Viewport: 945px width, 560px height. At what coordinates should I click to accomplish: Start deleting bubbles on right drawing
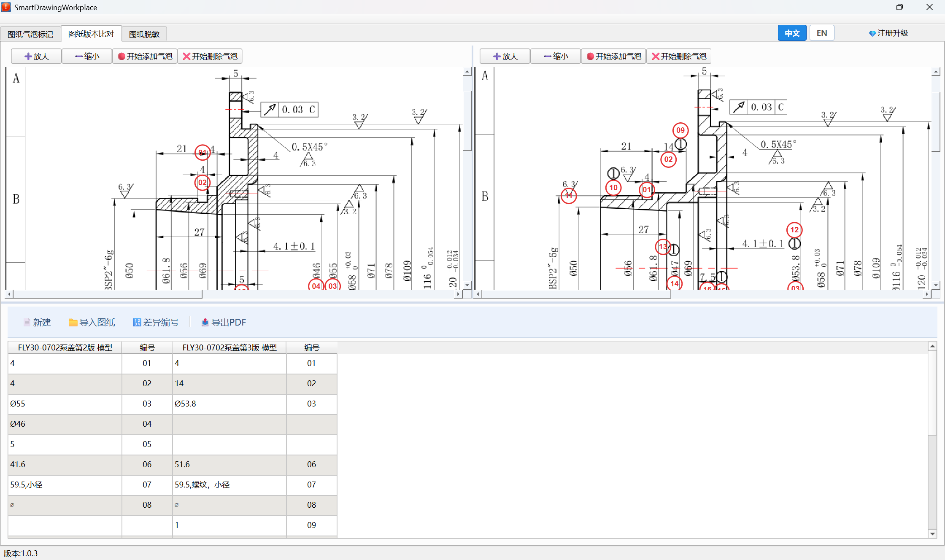pos(679,56)
